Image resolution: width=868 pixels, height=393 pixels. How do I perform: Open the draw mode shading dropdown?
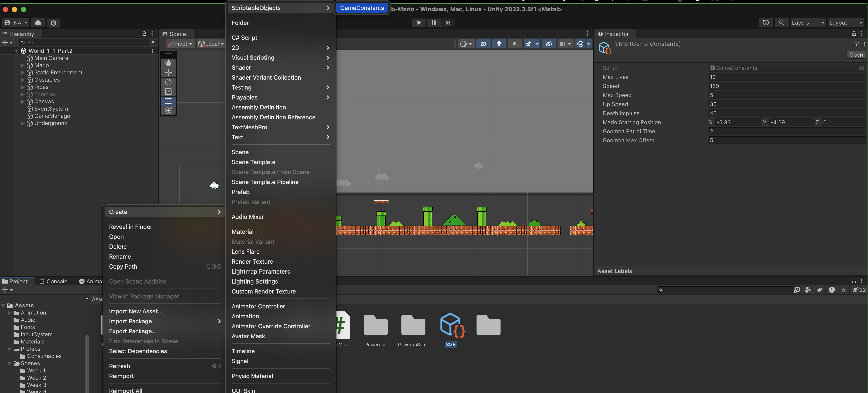pos(466,44)
